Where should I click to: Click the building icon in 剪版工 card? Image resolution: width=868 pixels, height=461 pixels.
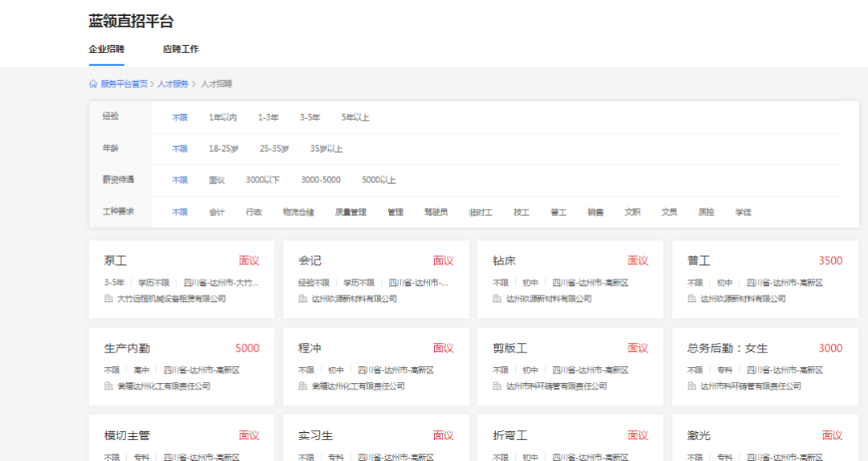pos(497,386)
